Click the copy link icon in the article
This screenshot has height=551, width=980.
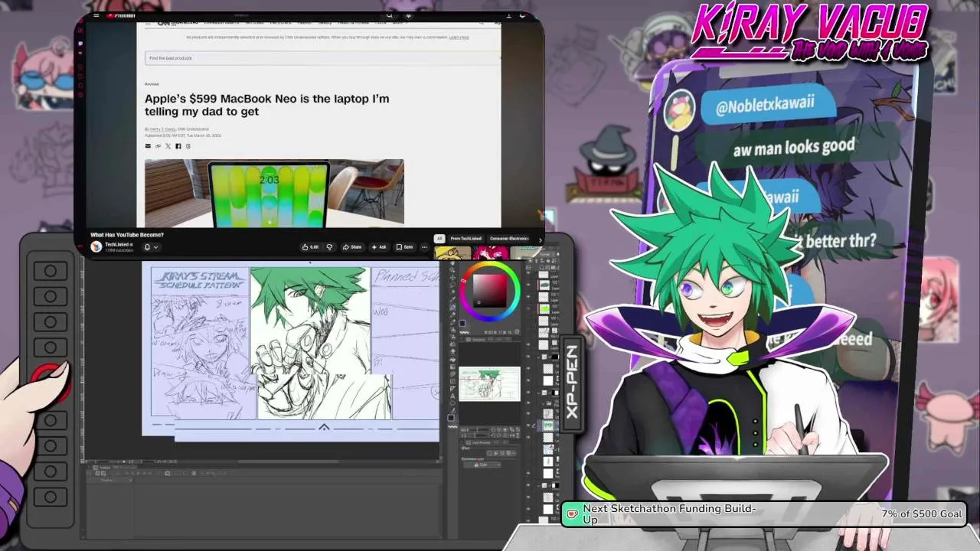point(158,146)
